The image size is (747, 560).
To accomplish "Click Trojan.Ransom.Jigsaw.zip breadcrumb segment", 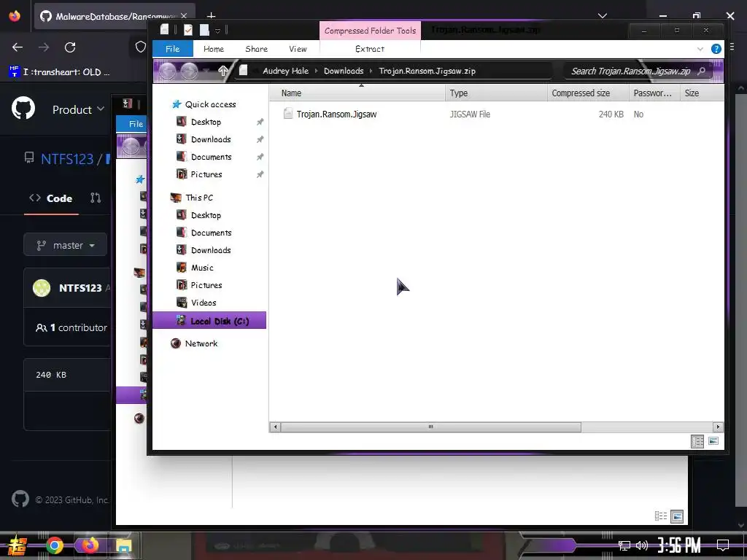I will point(427,71).
